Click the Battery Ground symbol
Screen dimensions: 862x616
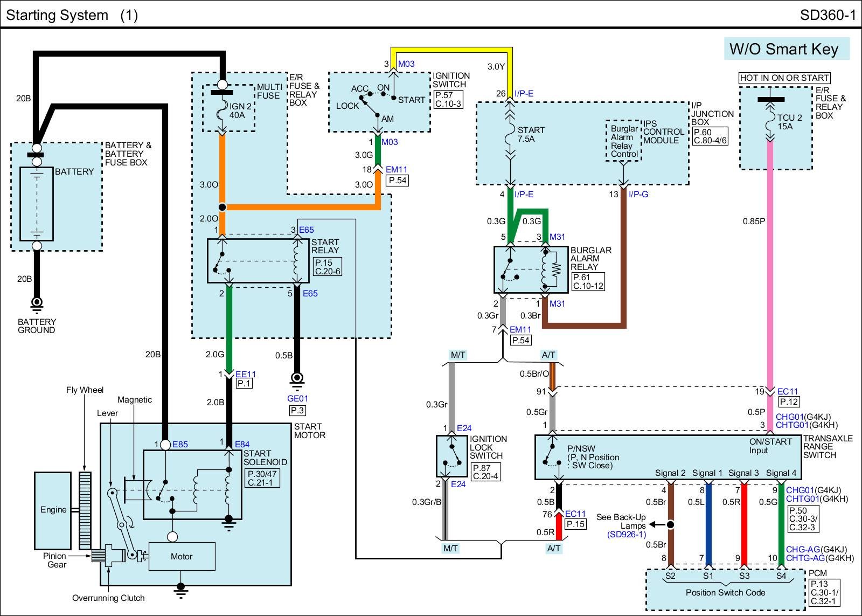pos(37,304)
